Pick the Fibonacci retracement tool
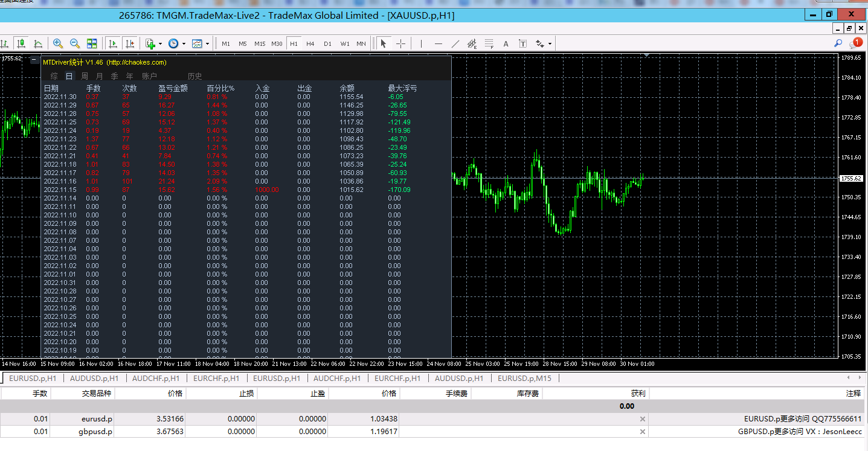Image resolution: width=868 pixels, height=451 pixels. coord(489,43)
